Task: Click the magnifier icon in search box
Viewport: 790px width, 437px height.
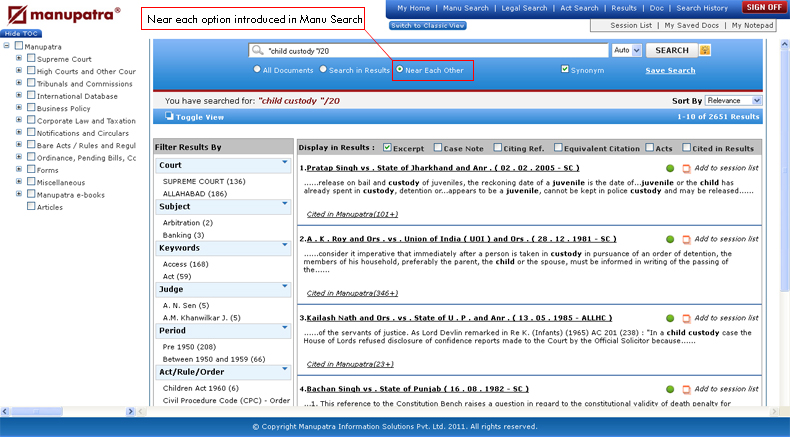Action: pos(257,50)
